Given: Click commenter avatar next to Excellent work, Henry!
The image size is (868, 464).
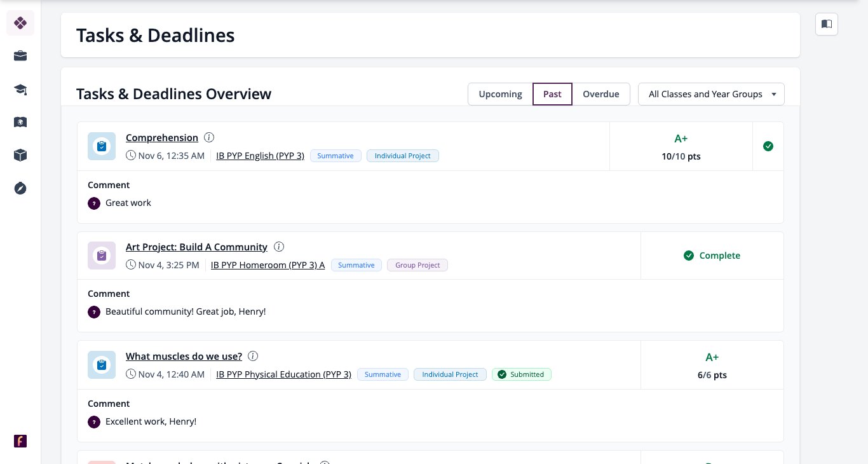Looking at the screenshot, I should pos(94,421).
